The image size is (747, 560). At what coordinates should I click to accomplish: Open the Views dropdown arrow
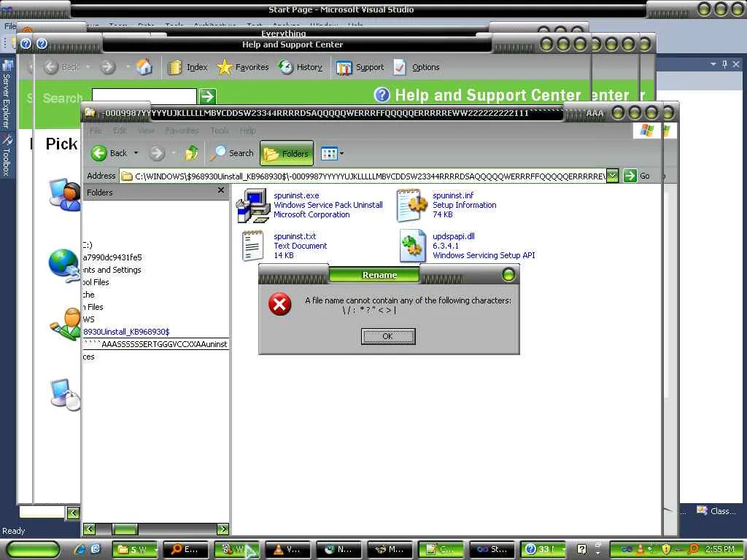pos(341,153)
